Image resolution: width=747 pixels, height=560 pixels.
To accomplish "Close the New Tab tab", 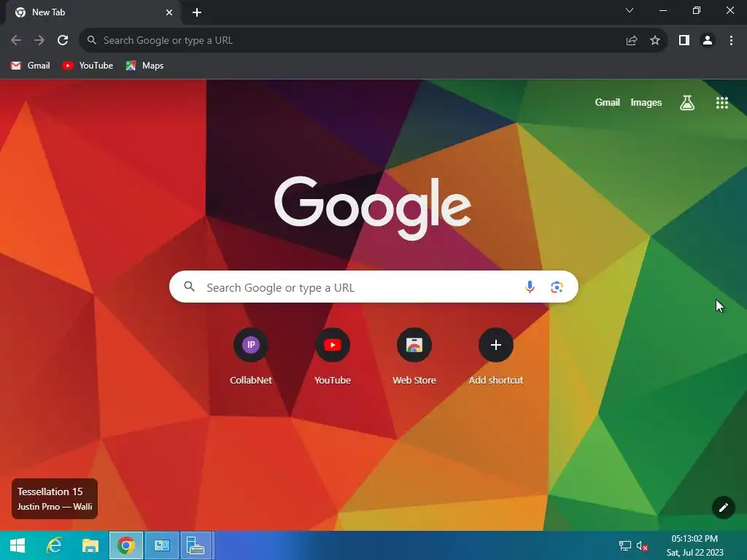I will (x=169, y=12).
